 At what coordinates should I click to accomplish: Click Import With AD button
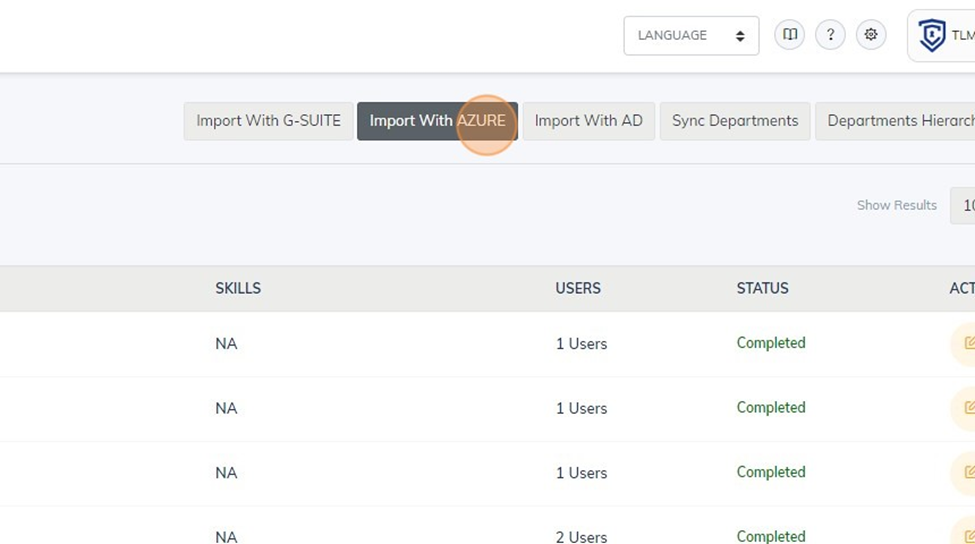click(x=588, y=121)
